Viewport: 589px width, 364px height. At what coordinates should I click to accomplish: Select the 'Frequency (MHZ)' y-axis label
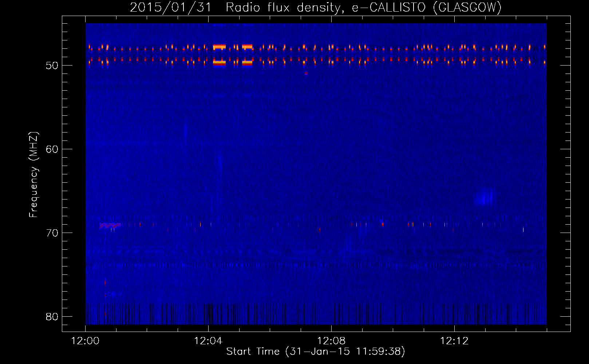[33, 175]
